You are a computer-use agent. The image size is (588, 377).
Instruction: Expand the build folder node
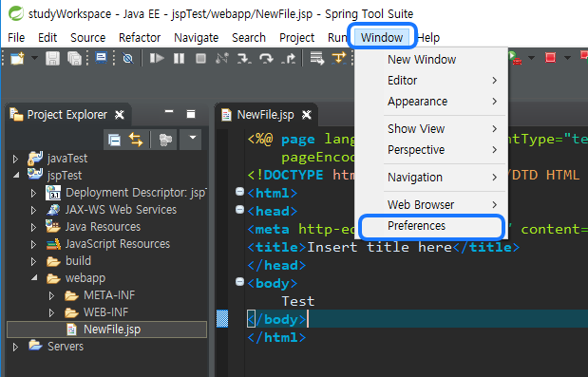tap(33, 261)
